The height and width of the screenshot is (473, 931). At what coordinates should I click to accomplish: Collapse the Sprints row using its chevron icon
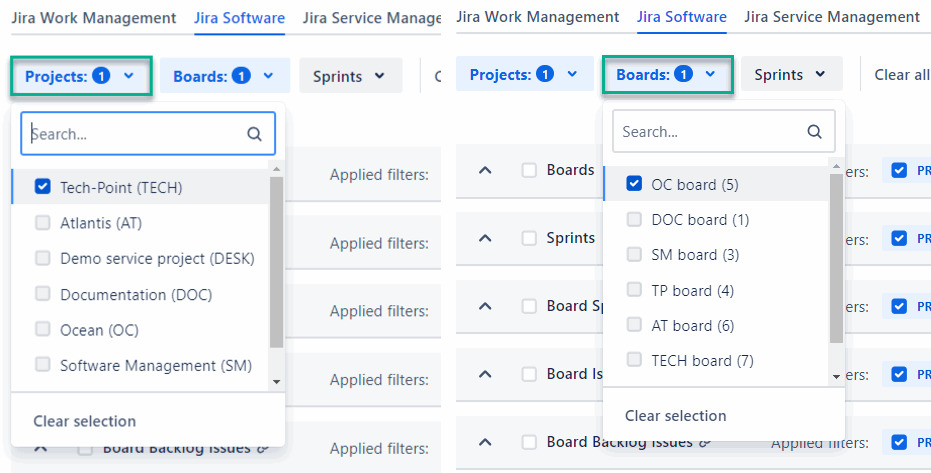click(x=485, y=238)
